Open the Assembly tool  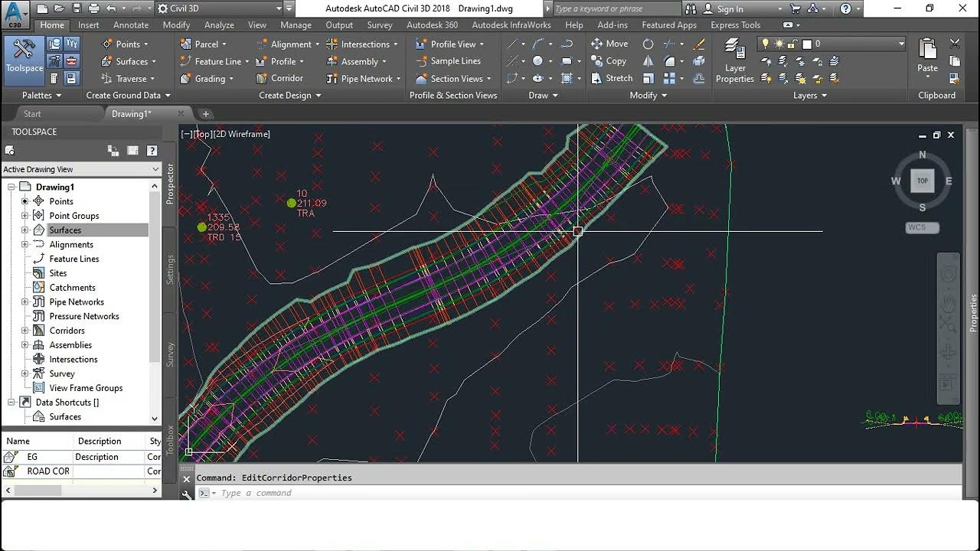point(355,61)
